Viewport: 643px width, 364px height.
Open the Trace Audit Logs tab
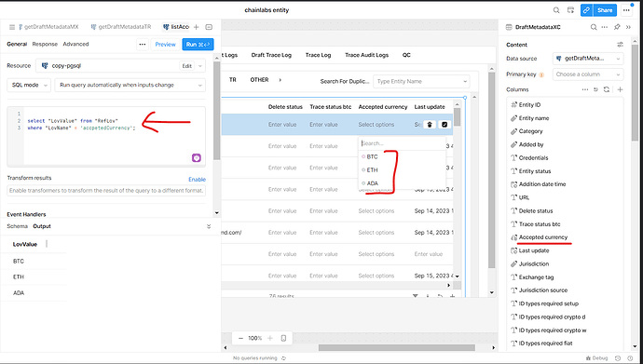[x=366, y=55]
